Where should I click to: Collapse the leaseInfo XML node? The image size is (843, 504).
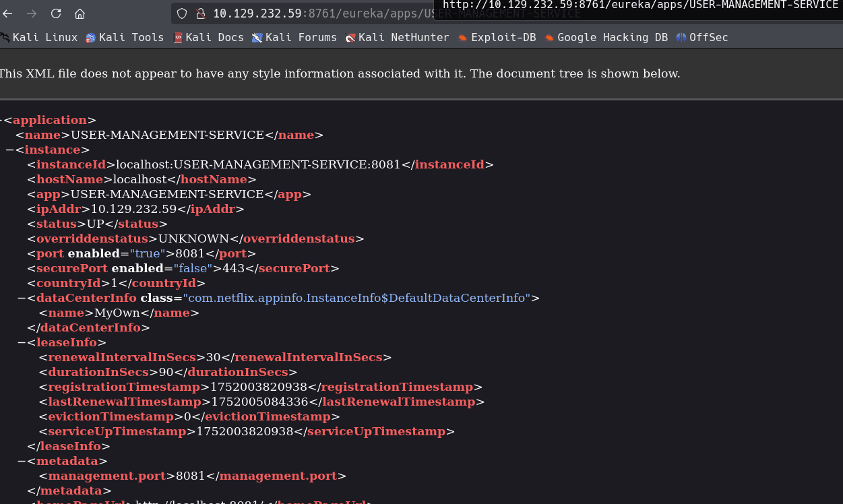point(22,343)
